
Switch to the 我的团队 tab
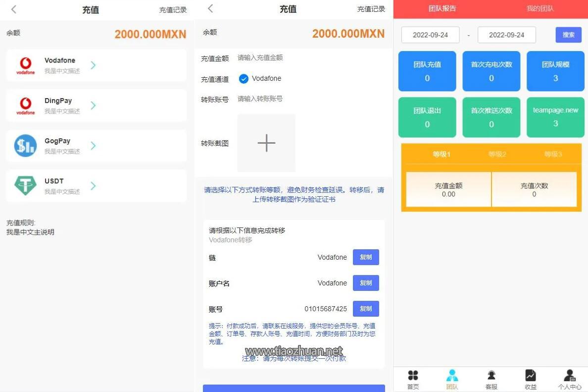[539, 8]
